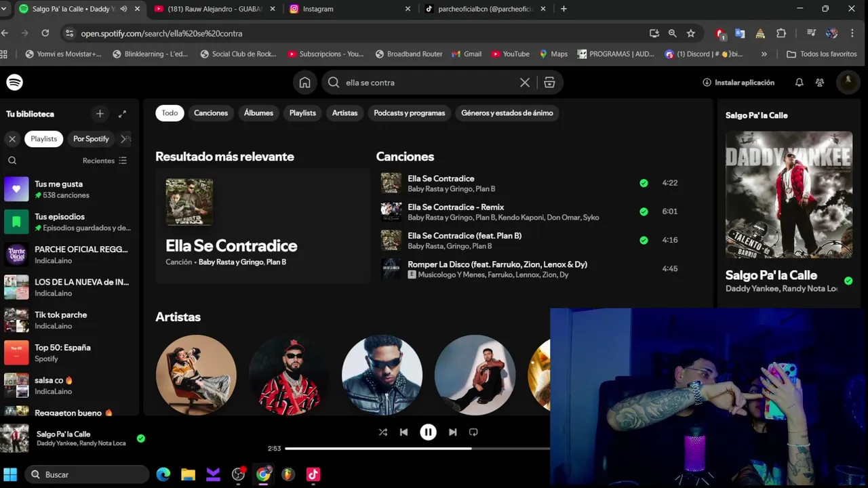This screenshot has width=868, height=488.
Task: Open the user profile avatar
Action: pyautogui.click(x=848, y=82)
